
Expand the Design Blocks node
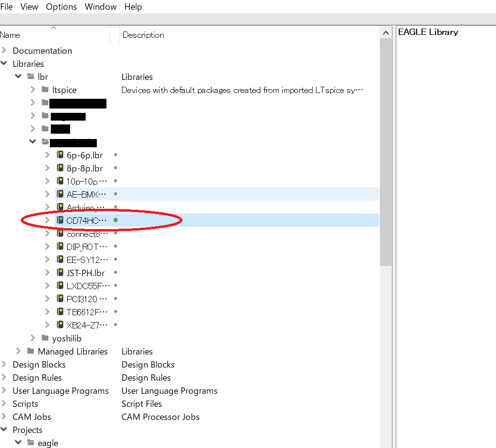click(x=4, y=364)
